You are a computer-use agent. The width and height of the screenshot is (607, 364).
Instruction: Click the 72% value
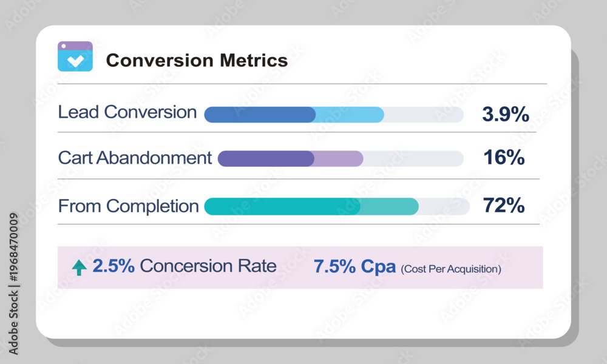tap(504, 206)
